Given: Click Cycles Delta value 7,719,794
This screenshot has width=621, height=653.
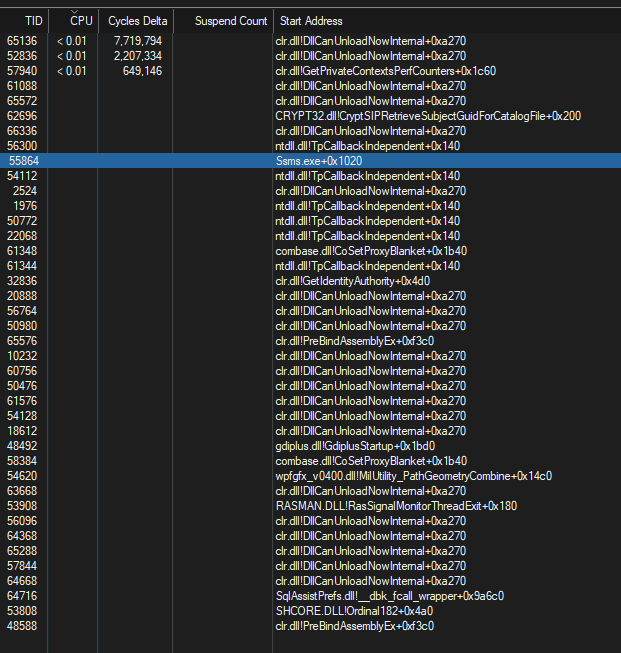Looking at the screenshot, I should [138, 41].
